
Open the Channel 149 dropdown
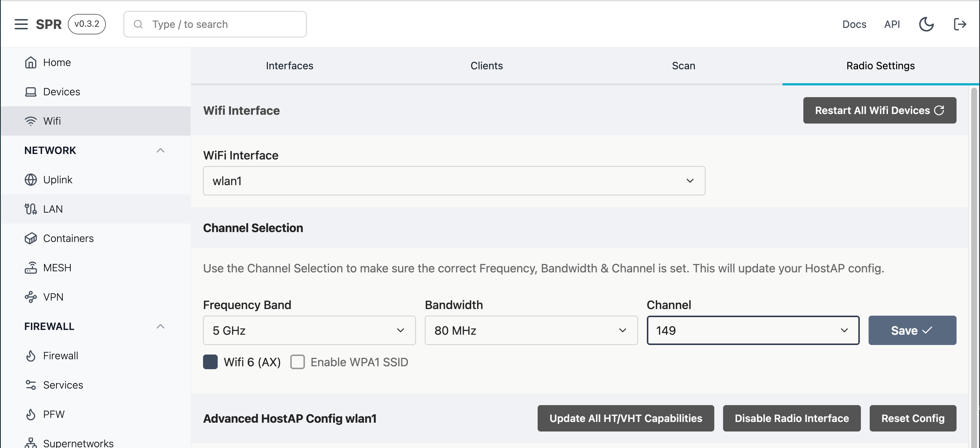tap(752, 330)
